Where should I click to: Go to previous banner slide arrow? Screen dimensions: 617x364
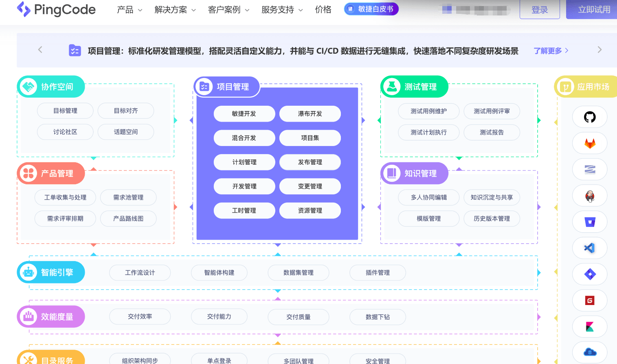point(40,50)
